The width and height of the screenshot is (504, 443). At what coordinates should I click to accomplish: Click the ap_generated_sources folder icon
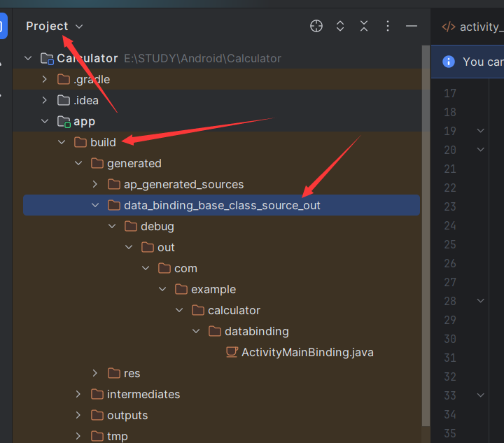(x=114, y=184)
